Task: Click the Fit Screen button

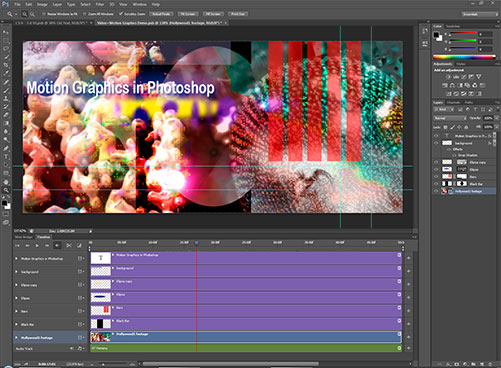Action: tap(188, 14)
